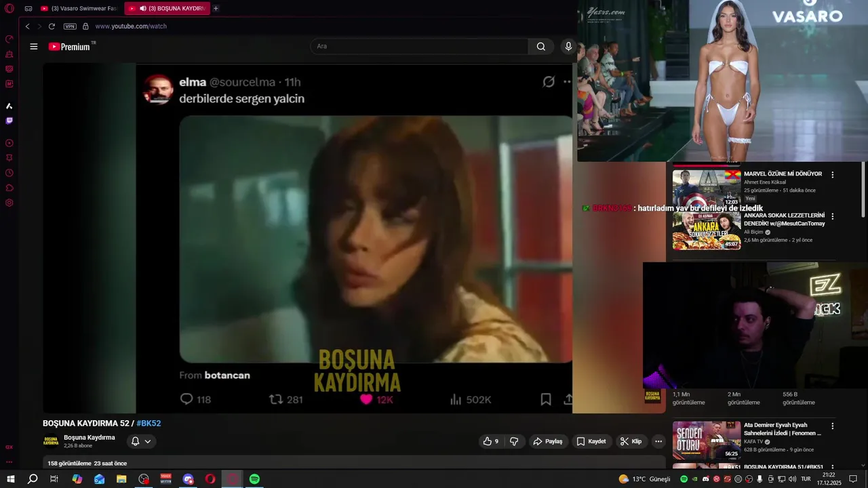Open Outlook from the taskbar
This screenshot has width=868, height=488.
point(100,479)
